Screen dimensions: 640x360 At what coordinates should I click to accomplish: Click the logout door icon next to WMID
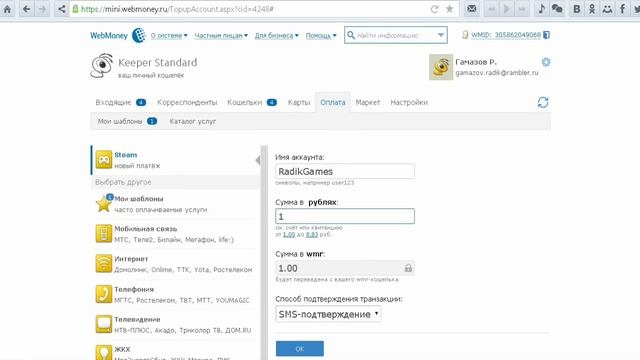[x=547, y=35]
